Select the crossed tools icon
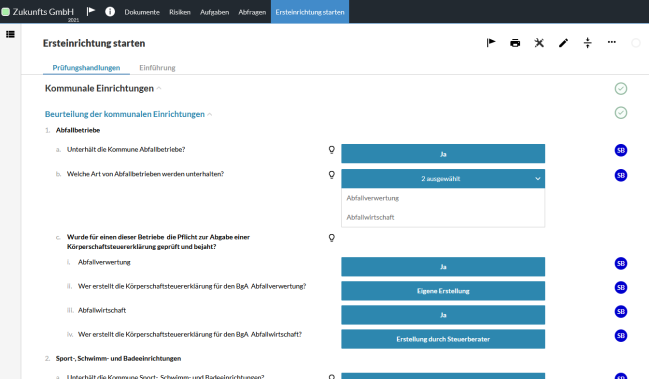This screenshot has width=649, height=379. 539,43
